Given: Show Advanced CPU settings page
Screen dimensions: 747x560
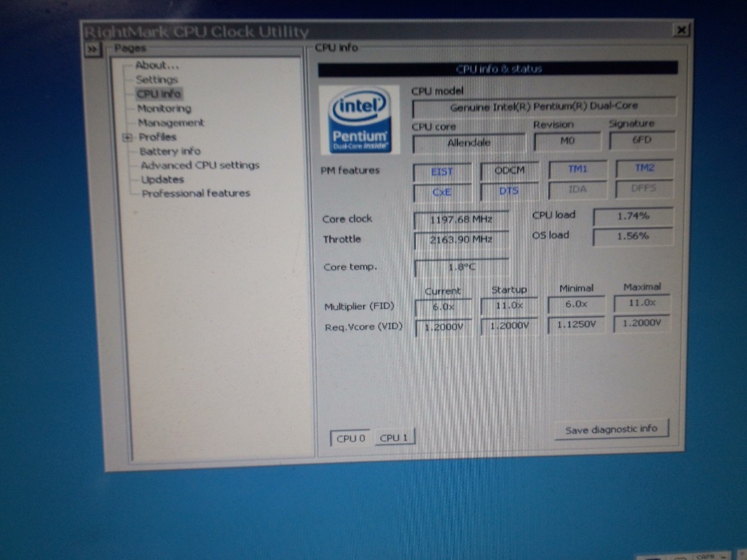Looking at the screenshot, I should (x=200, y=166).
